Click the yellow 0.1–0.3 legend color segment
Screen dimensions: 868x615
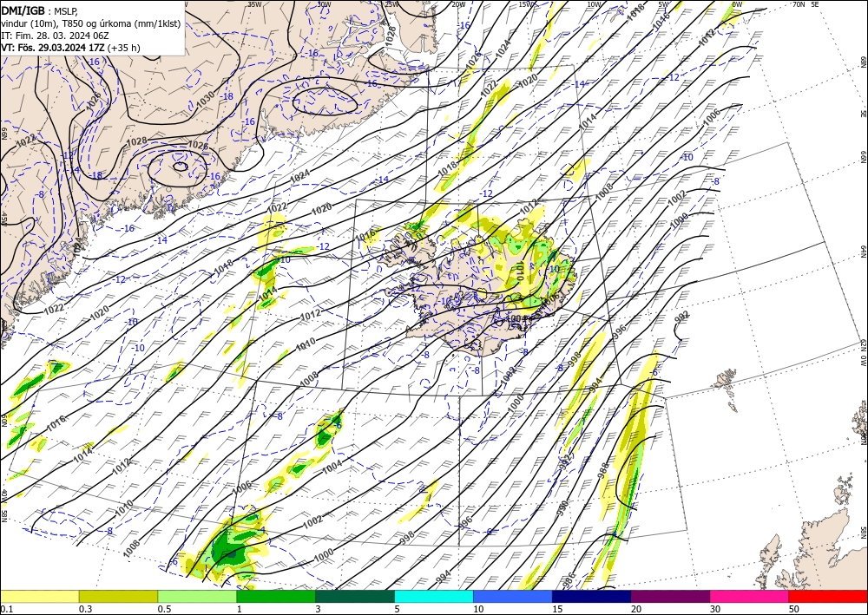39,596
